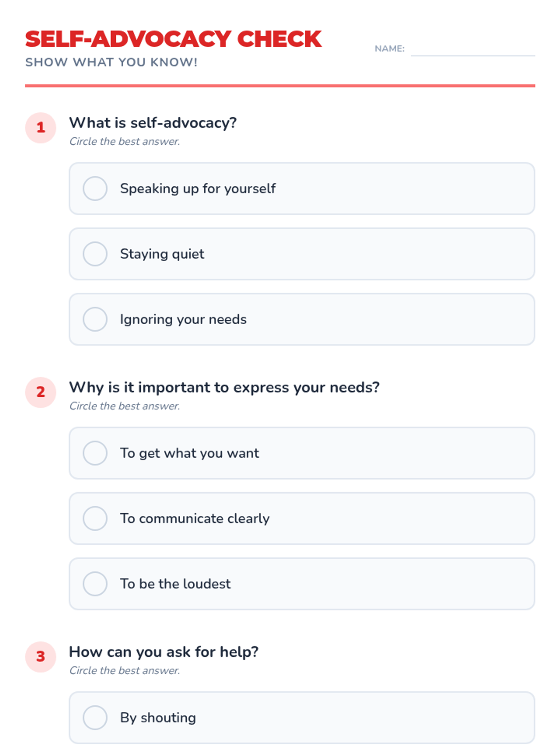560x747 pixels.
Task: Click the question 2 number badge
Action: click(x=41, y=392)
